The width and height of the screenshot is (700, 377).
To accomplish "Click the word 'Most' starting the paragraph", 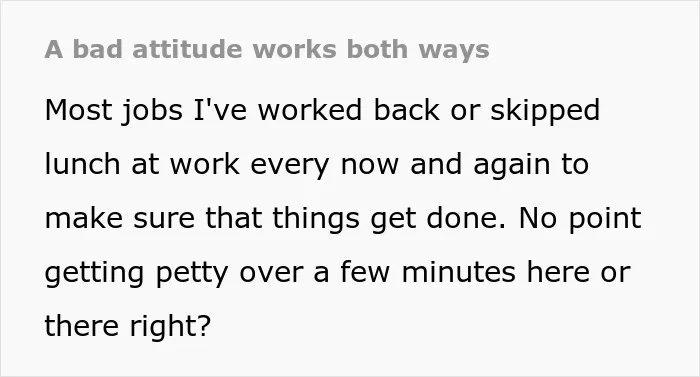I will [79, 110].
